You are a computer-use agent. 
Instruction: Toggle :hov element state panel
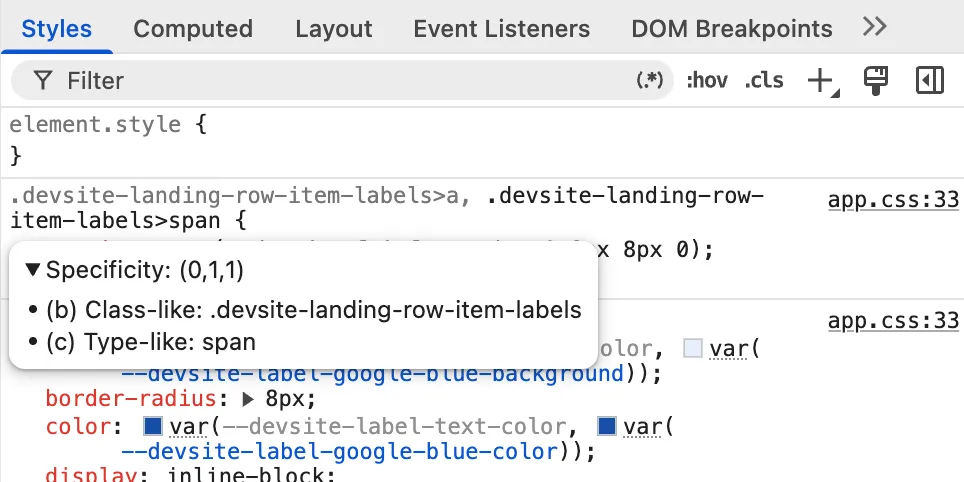point(707,81)
